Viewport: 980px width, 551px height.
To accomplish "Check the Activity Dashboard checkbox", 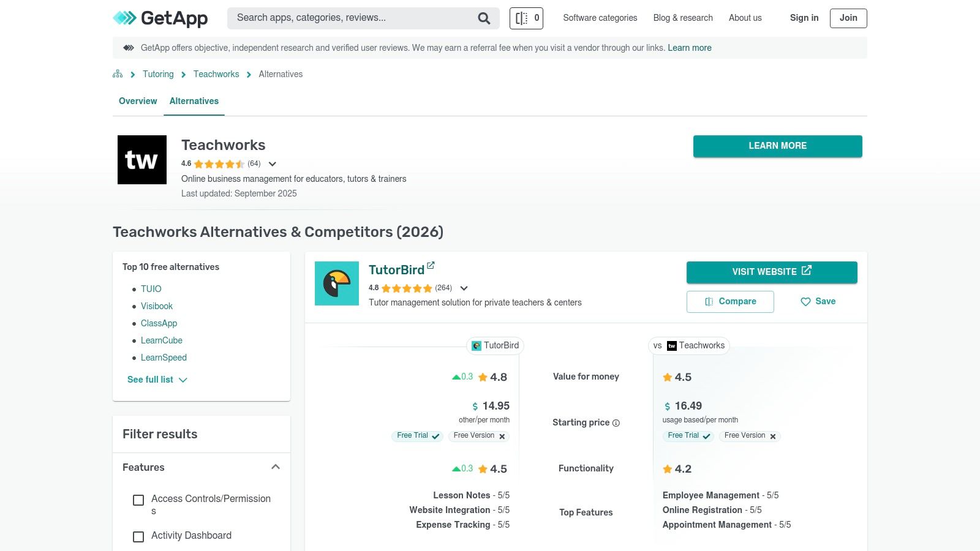I will [x=138, y=536].
